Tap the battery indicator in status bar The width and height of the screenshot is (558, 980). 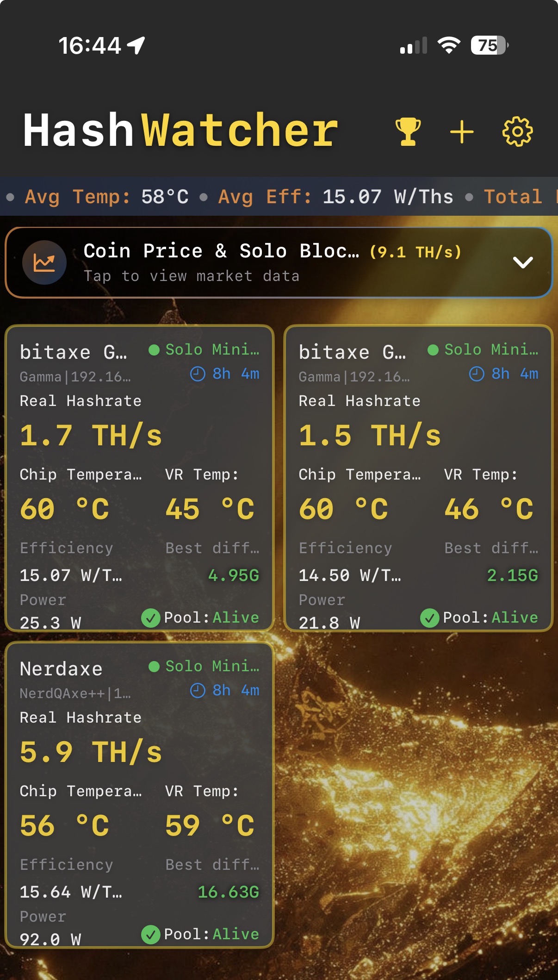click(489, 45)
